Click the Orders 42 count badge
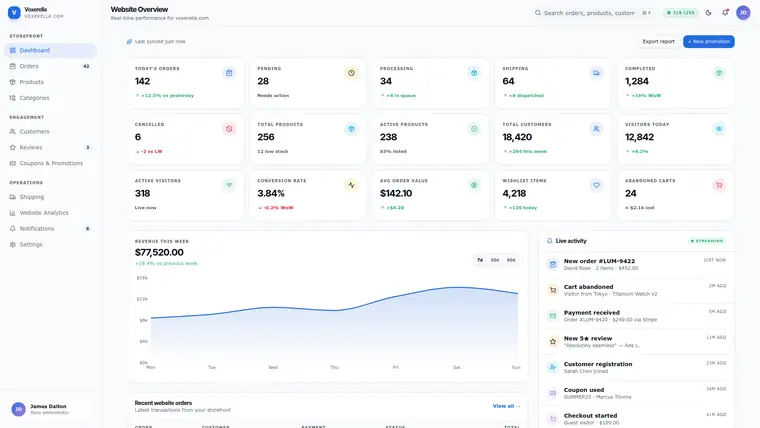Image resolution: width=760 pixels, height=428 pixels. 86,66
